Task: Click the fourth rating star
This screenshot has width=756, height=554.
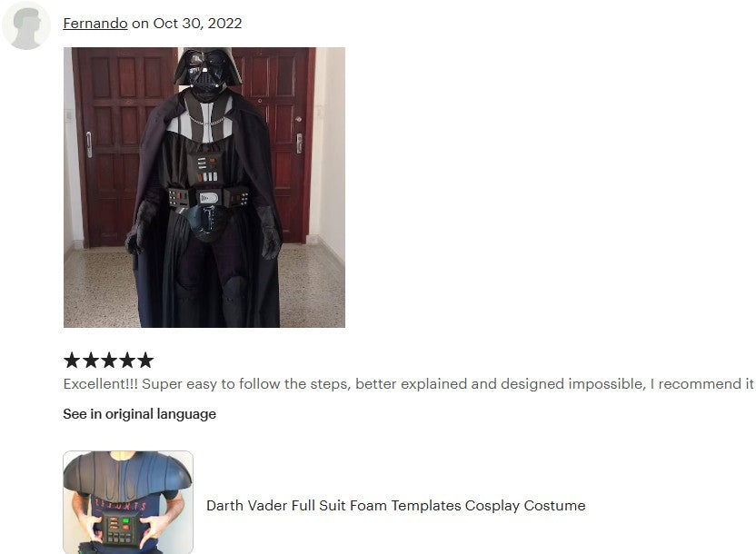Action: point(127,360)
